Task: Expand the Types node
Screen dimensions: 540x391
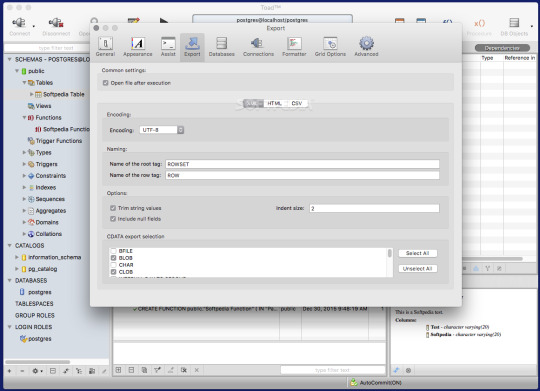Action: coord(24,152)
